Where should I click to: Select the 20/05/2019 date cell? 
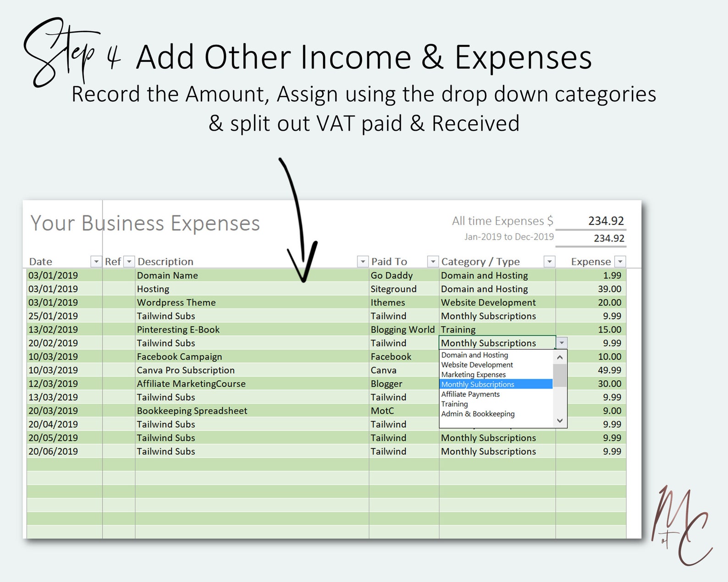pos(65,438)
